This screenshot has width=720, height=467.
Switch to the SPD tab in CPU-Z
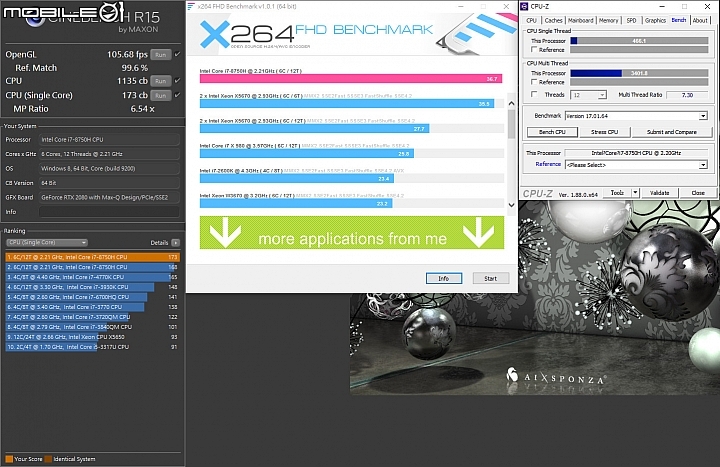[631, 21]
